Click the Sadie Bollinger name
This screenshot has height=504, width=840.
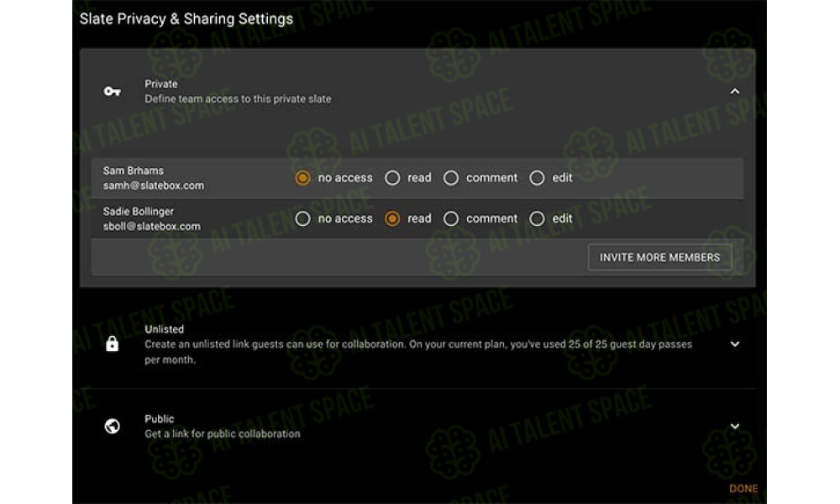139,211
